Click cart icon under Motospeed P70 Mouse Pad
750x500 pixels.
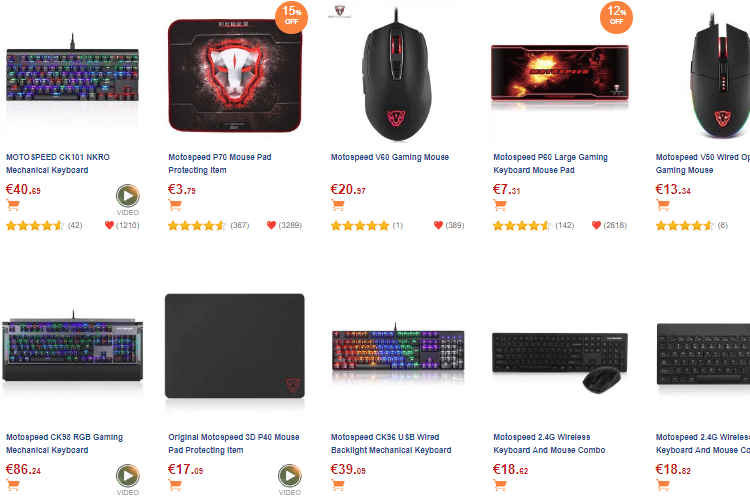(175, 206)
